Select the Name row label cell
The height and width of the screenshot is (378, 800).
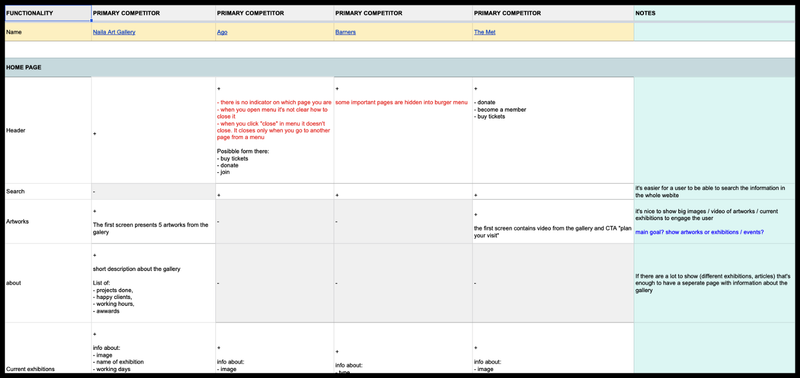tap(48, 32)
